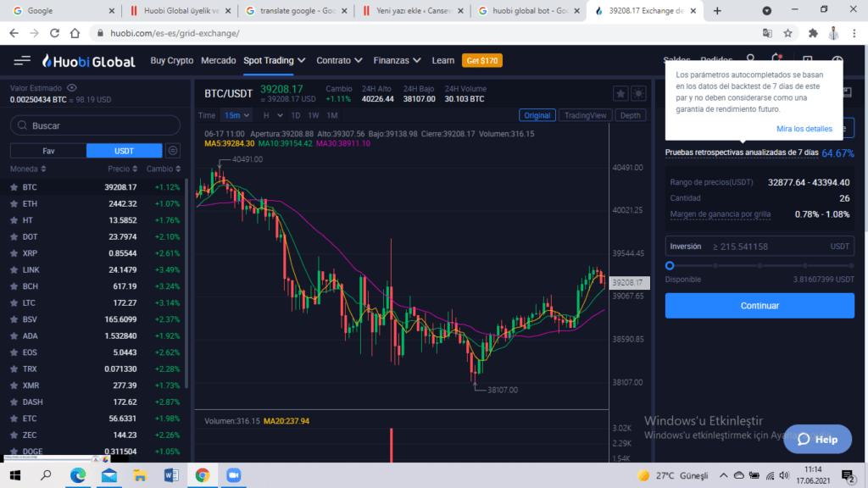Open Chrome extensions puzzle icon
This screenshot has height=488, width=868.
click(x=813, y=33)
